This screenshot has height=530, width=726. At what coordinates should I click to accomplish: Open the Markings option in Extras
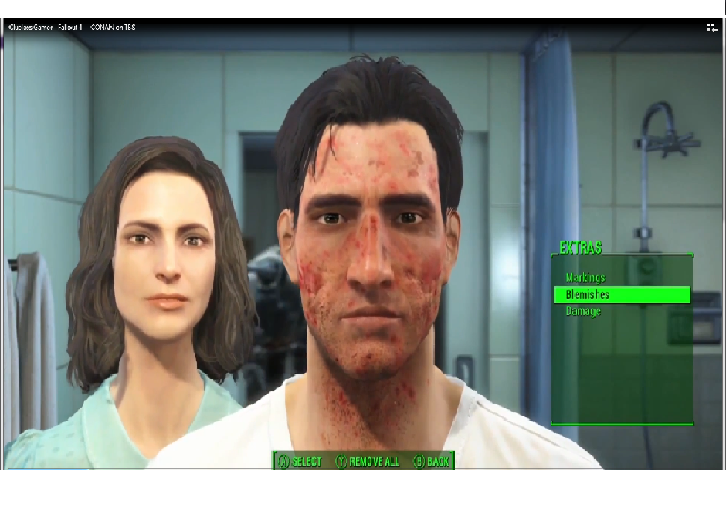tap(585, 278)
